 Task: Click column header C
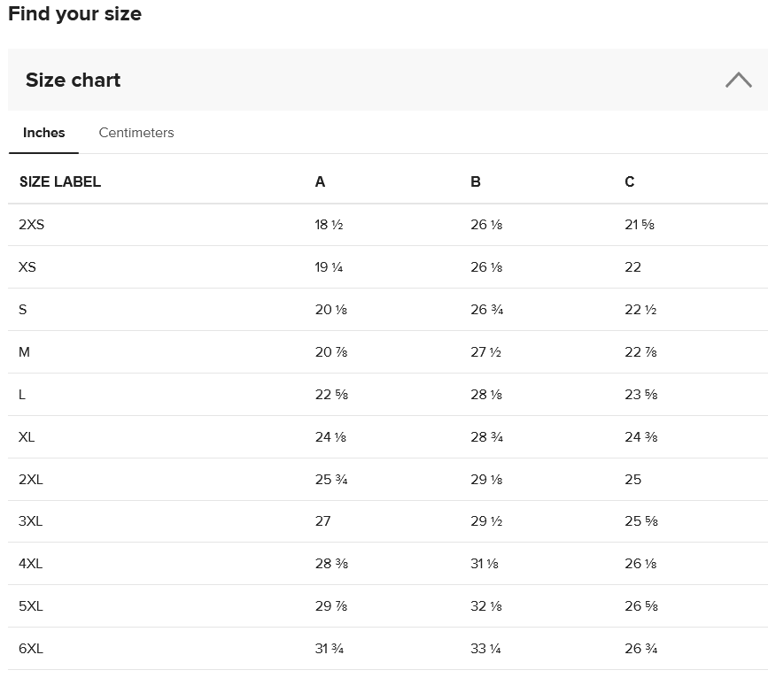[630, 182]
